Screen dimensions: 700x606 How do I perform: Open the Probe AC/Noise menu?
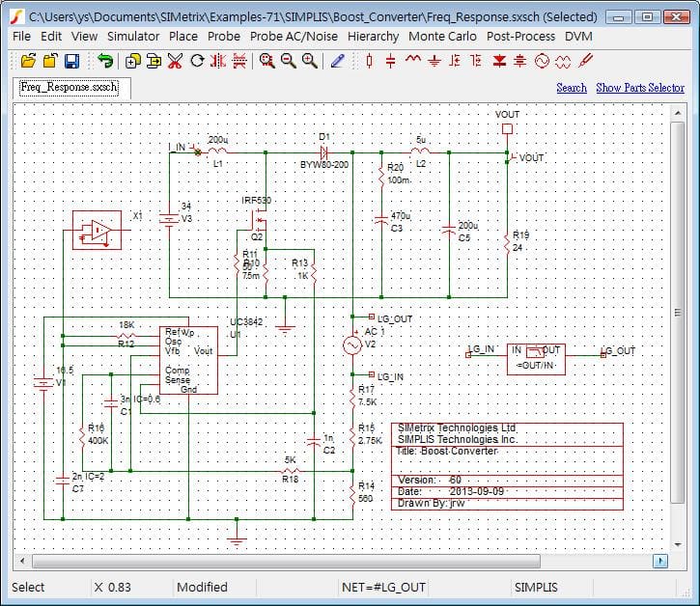294,36
